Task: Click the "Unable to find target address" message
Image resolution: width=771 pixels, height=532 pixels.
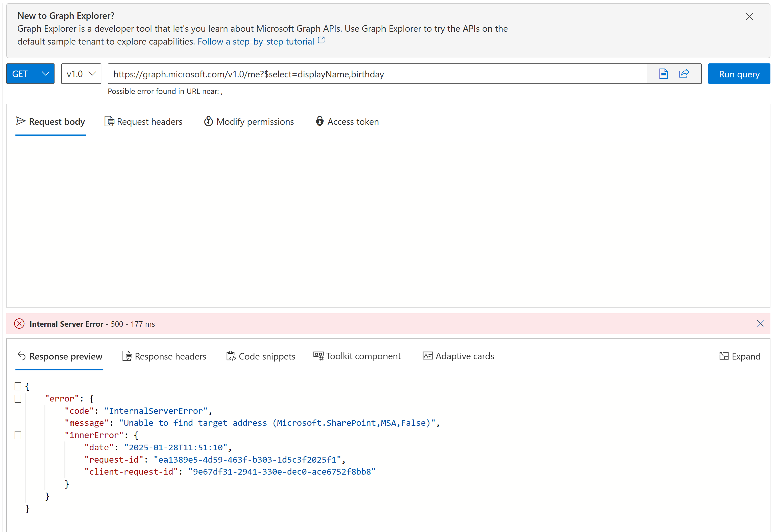Action: pos(277,423)
